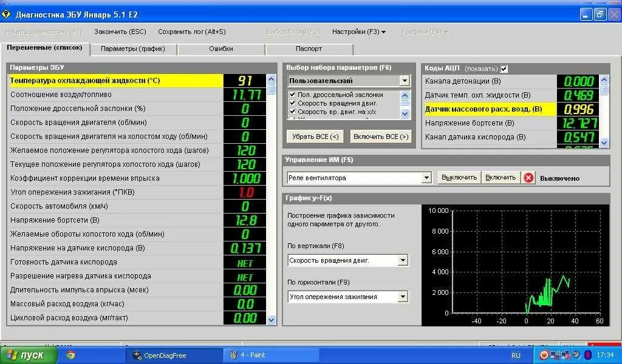This screenshot has height=364, width=622.
Task: Switch to Ошибки tab
Action: tap(221, 49)
